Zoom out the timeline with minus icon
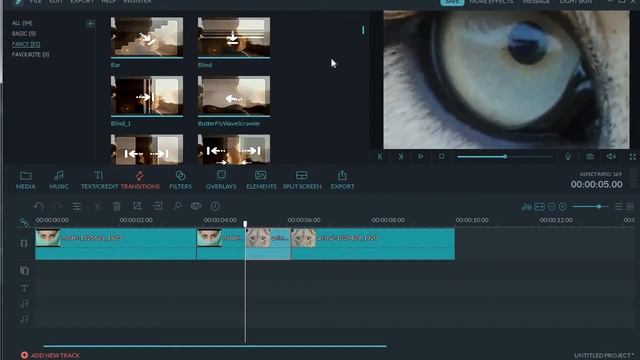 551,207
